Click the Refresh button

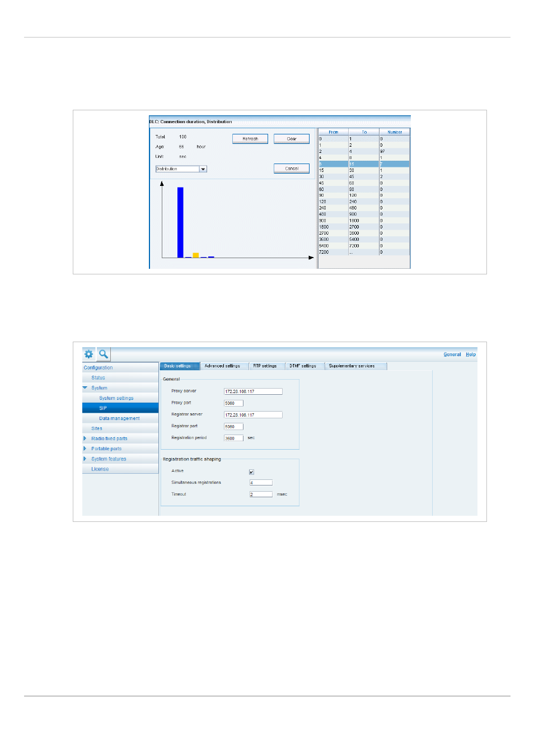tap(250, 139)
